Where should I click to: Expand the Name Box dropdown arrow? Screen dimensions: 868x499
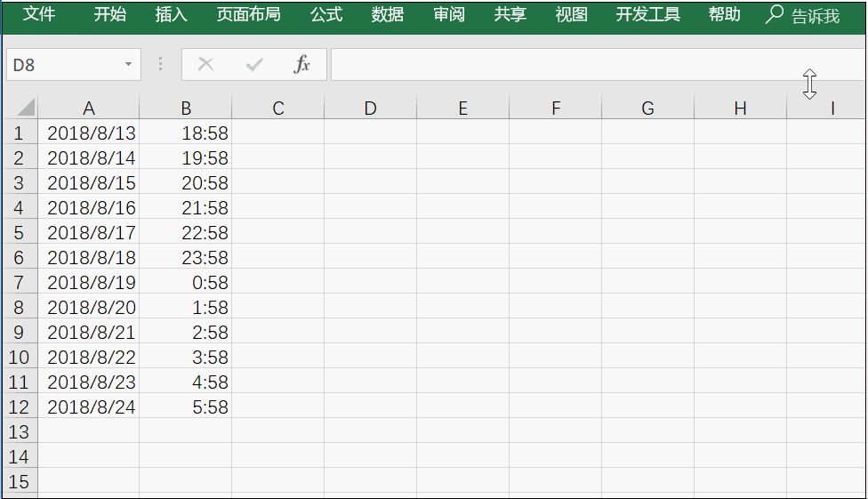pos(128,64)
